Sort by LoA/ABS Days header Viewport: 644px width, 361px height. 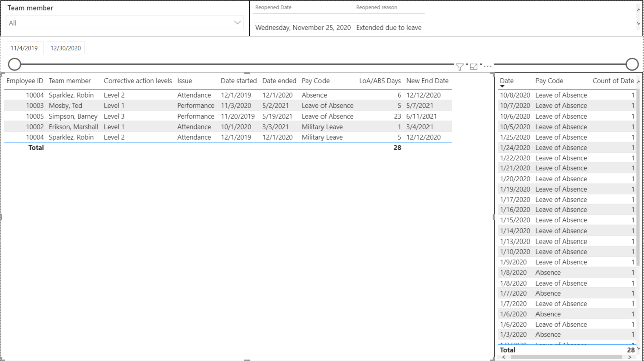(x=380, y=81)
